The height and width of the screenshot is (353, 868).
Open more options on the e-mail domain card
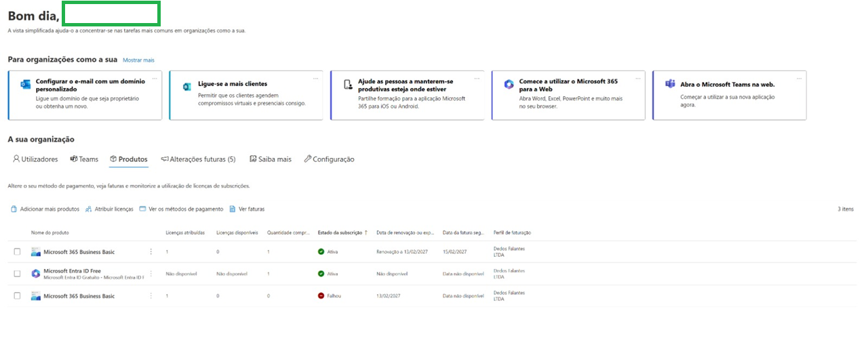[154, 79]
